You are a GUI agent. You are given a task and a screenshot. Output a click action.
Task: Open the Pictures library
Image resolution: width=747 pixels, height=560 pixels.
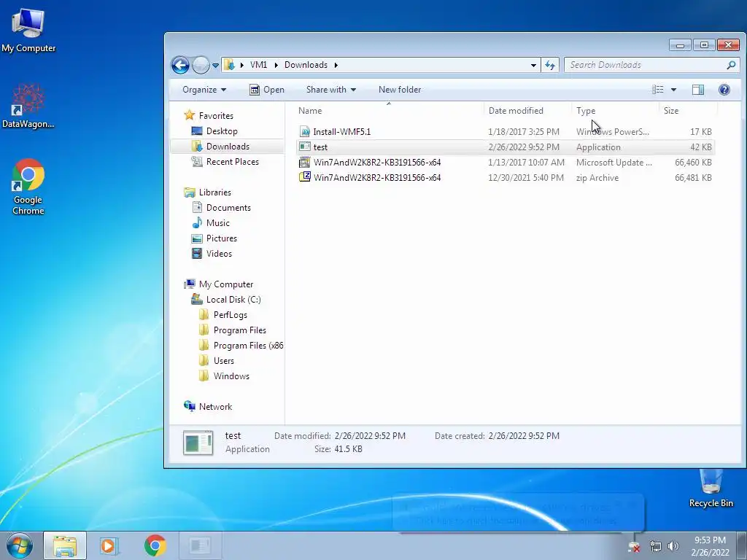click(x=222, y=238)
